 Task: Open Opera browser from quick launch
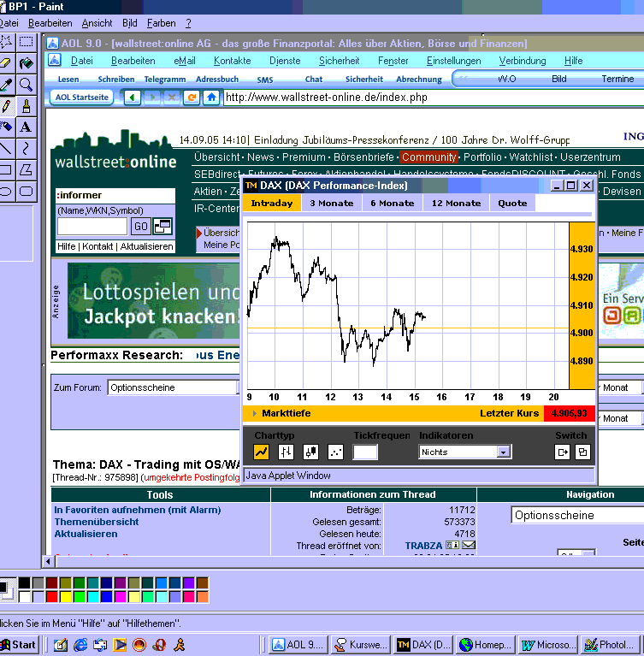(x=159, y=645)
